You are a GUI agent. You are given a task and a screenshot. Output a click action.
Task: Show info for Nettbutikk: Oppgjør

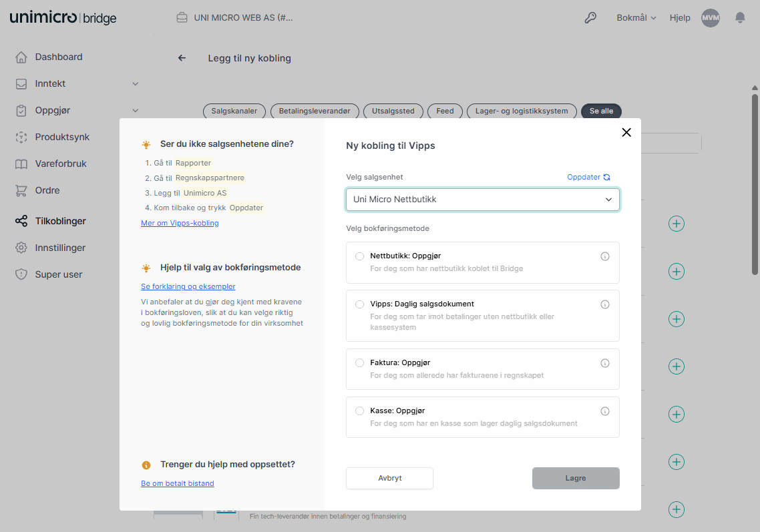coord(605,256)
